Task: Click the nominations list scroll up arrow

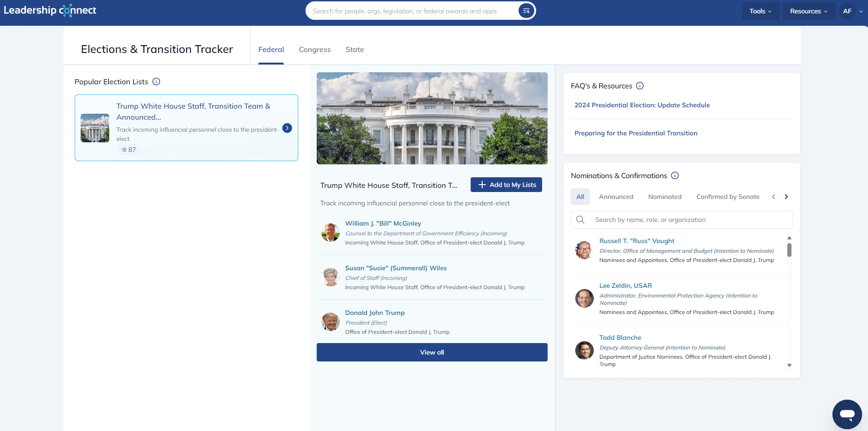Action: [789, 238]
